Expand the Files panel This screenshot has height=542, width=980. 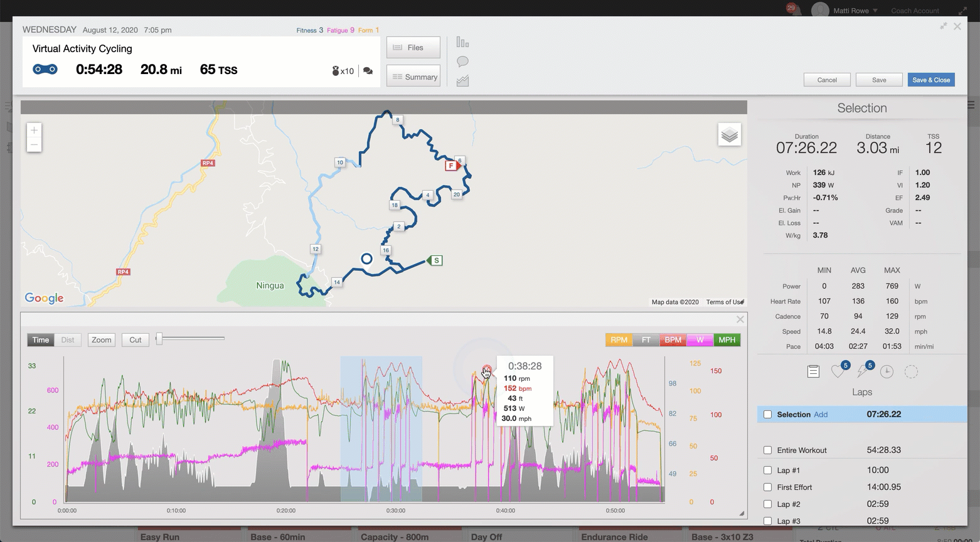pos(413,48)
